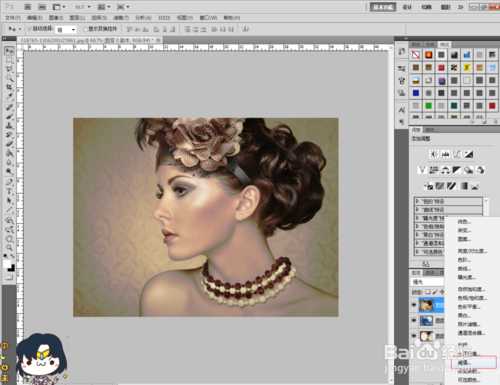Click the Gradient Map adjustment icon
Viewport: 500px width, 385px height.
[x=464, y=186]
